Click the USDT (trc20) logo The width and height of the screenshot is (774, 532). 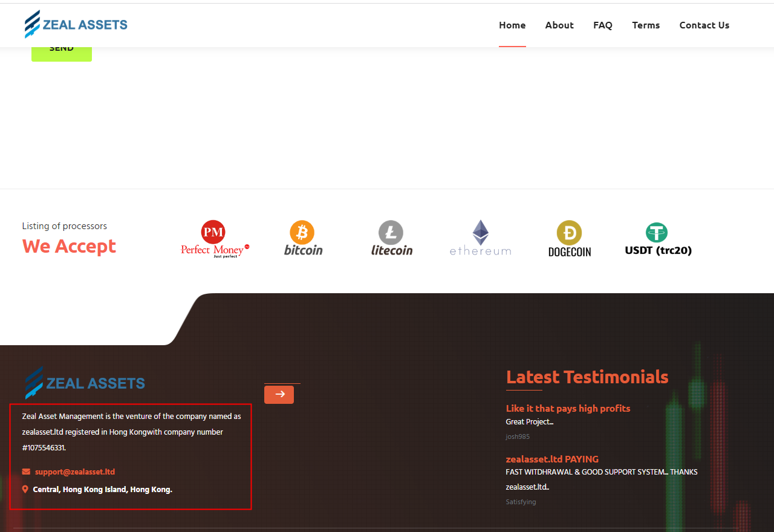tap(658, 239)
